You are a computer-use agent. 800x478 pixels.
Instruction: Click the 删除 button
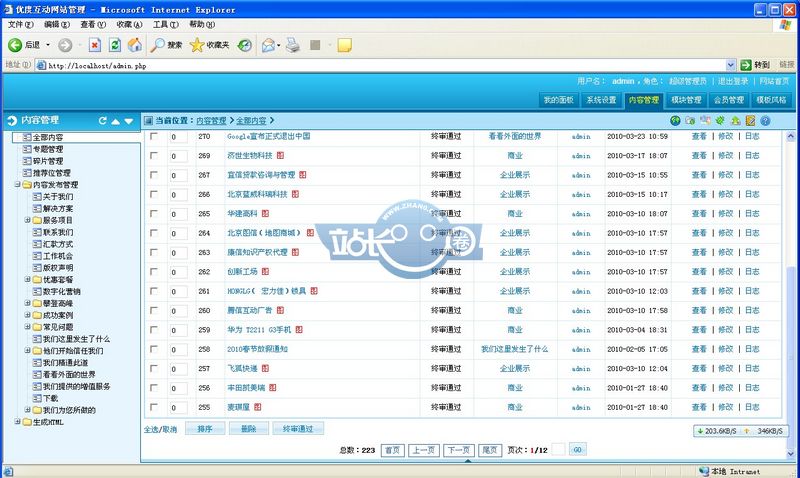tap(248, 429)
